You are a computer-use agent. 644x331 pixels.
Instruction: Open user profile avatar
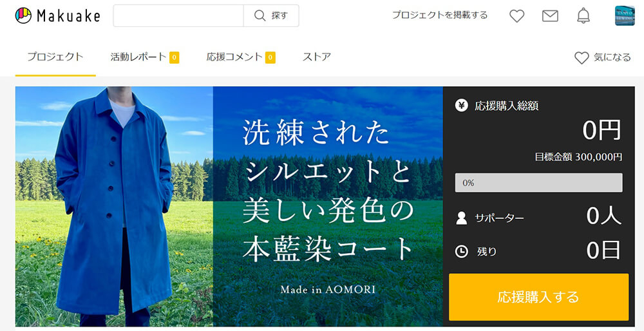click(x=625, y=15)
